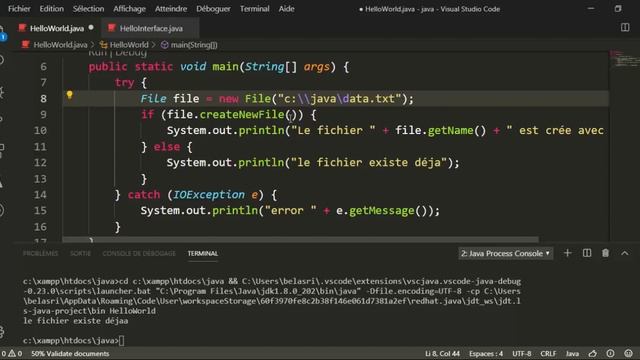The width and height of the screenshot is (640, 360).
Task: Click args parameter on line 6
Action: [x=316, y=67]
